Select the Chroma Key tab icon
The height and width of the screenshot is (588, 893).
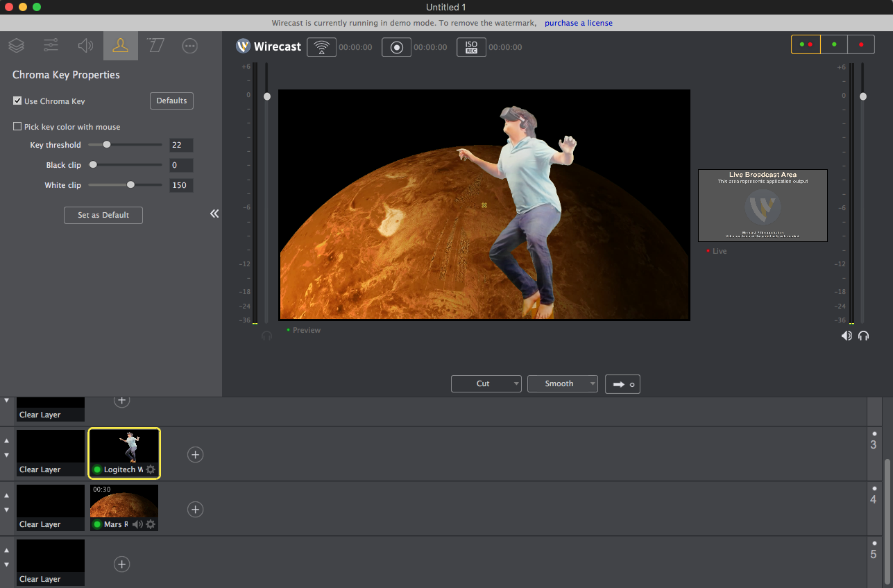pos(121,46)
